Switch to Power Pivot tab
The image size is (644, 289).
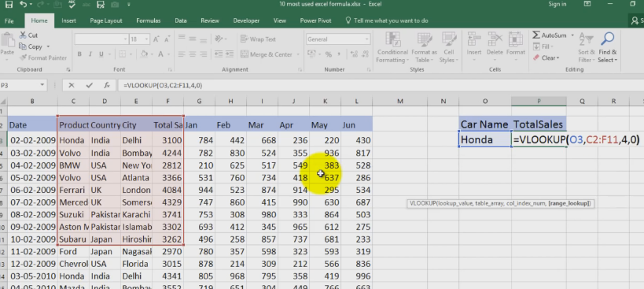[315, 20]
